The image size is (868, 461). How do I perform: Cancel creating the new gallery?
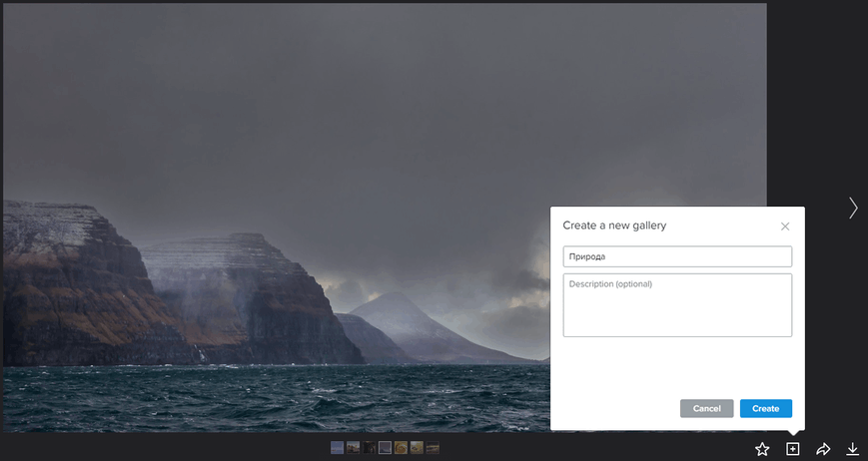tap(707, 408)
